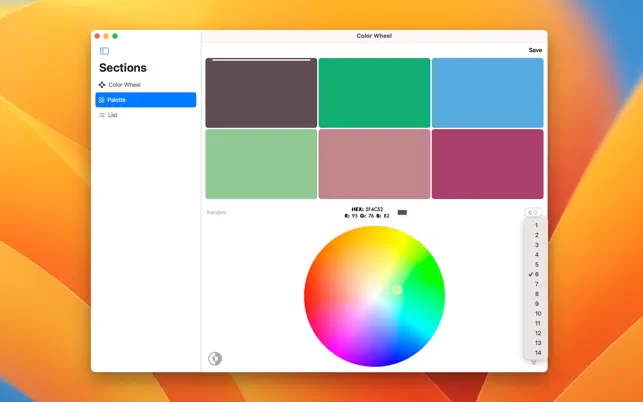Toggle the sidebar visibility icon
The width and height of the screenshot is (643, 402).
[104, 51]
